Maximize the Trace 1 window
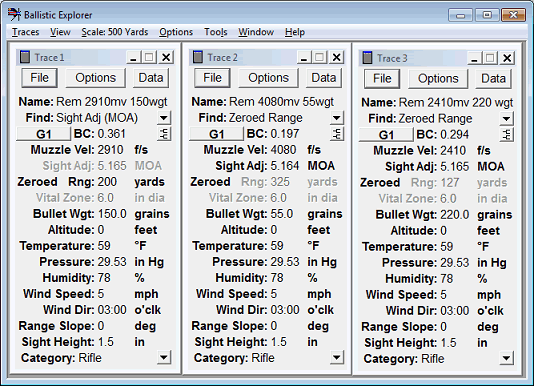 tap(149, 57)
